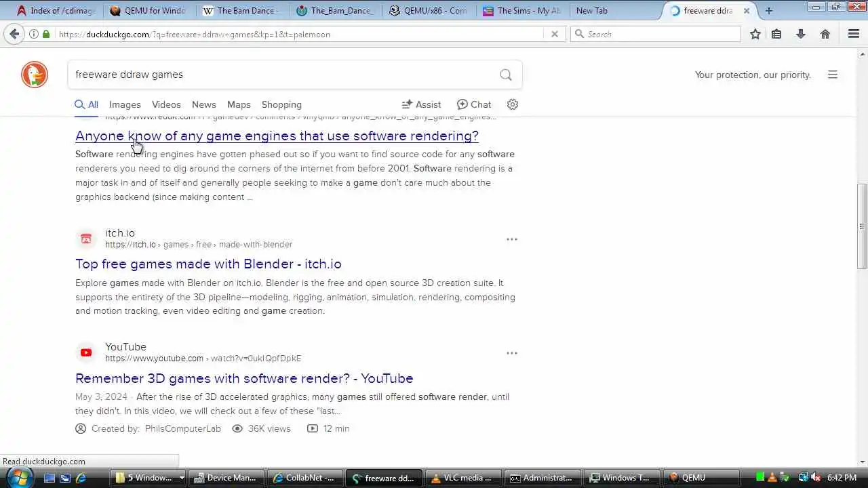The image size is (868, 488).
Task: Open the Chat feature
Action: [x=473, y=104]
